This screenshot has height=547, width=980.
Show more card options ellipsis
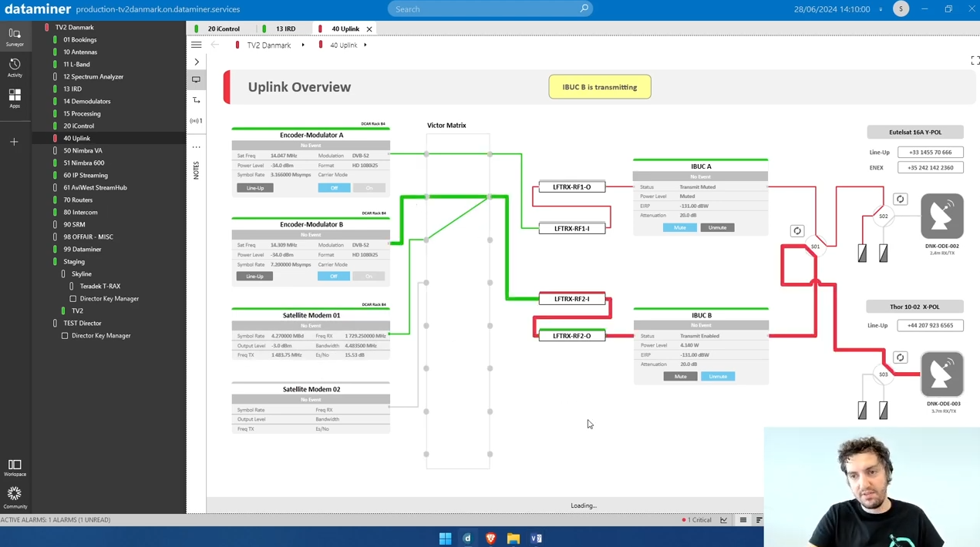197,146
